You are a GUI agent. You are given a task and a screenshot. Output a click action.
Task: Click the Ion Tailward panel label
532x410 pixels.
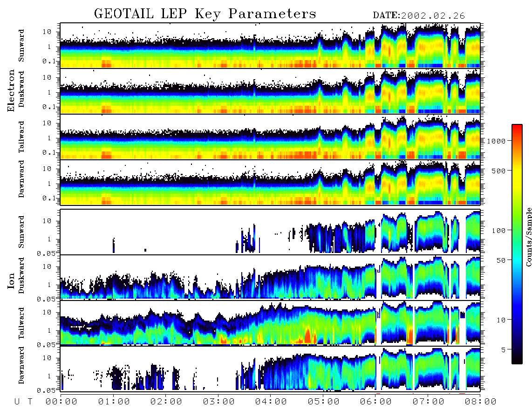pyautogui.click(x=21, y=323)
